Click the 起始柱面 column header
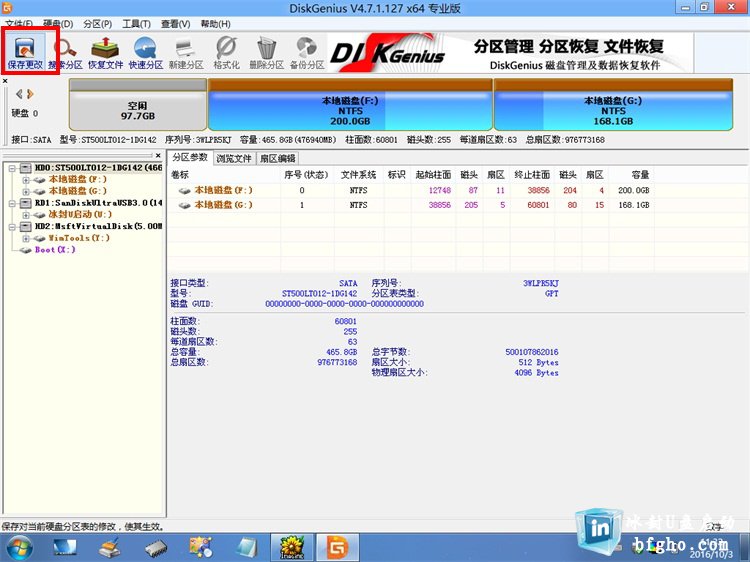This screenshot has width=750, height=562. pyautogui.click(x=433, y=175)
